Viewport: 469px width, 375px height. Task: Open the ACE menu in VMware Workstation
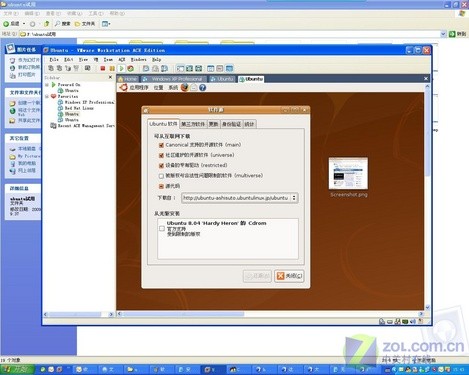(122, 59)
